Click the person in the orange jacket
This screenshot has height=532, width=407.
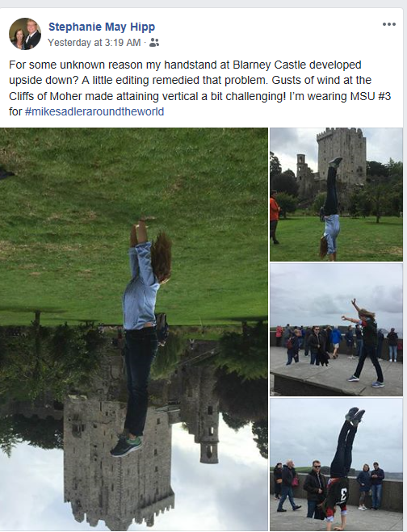275,216
